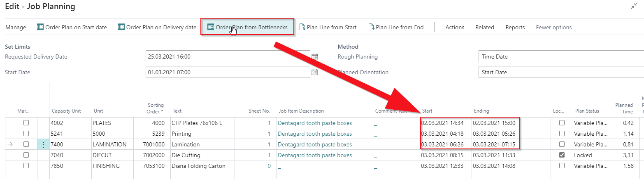Screen dimensions: 644x179
Task: Open the Rough Planning dropdown
Action: (561, 57)
